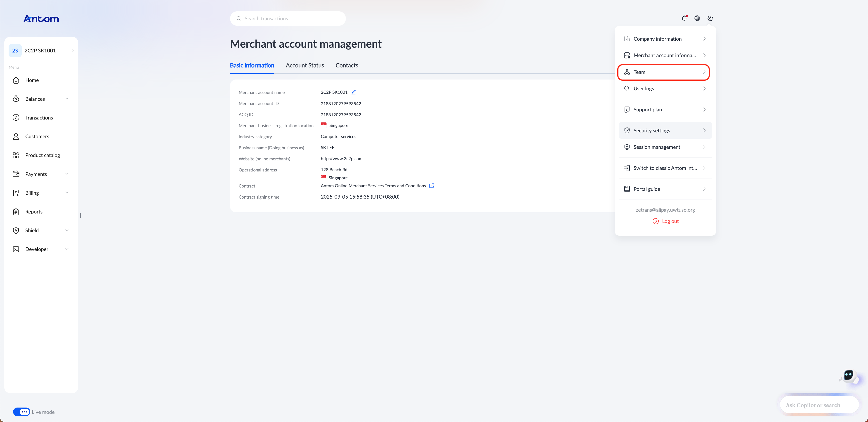
Task: Click Merchant account ID value 2188120279593542
Action: click(x=341, y=104)
